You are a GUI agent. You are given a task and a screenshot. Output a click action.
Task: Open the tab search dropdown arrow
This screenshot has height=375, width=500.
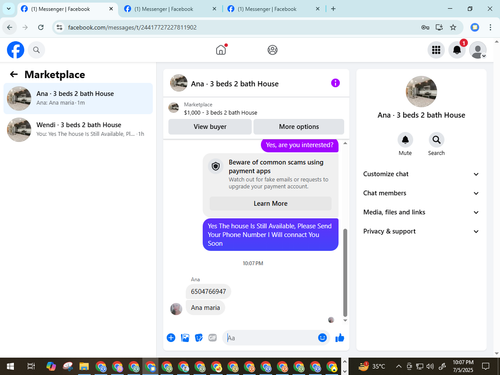click(9, 9)
